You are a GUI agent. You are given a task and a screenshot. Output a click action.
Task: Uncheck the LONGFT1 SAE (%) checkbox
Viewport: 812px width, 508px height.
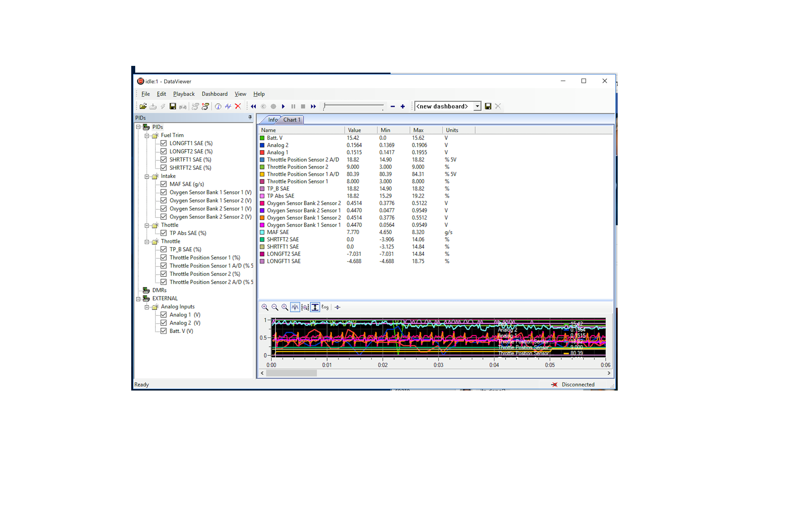pyautogui.click(x=163, y=143)
